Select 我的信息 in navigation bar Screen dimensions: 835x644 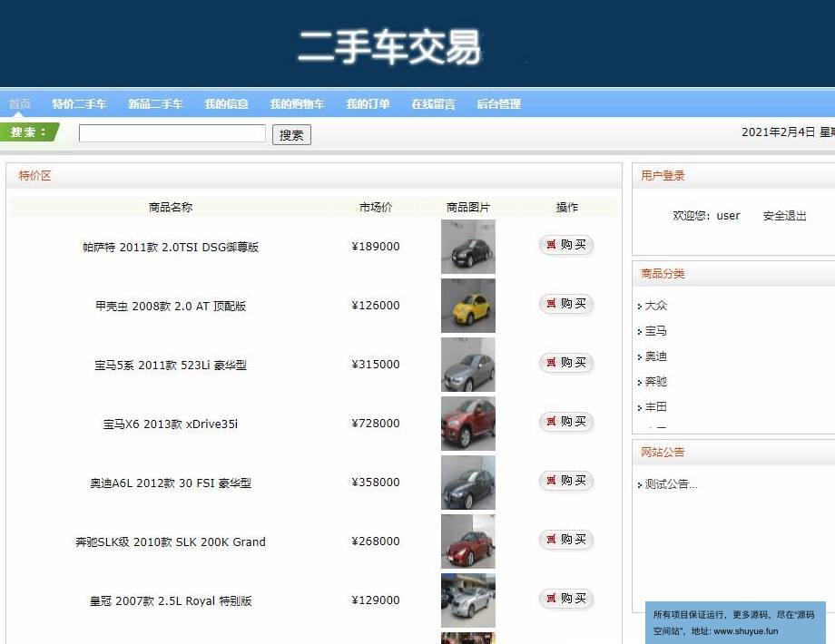point(226,103)
